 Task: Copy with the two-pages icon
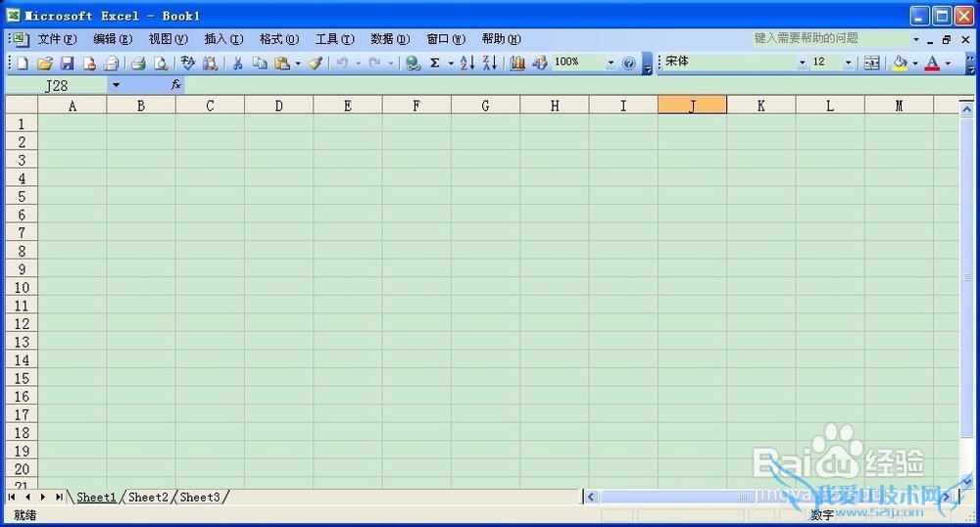coord(260,63)
